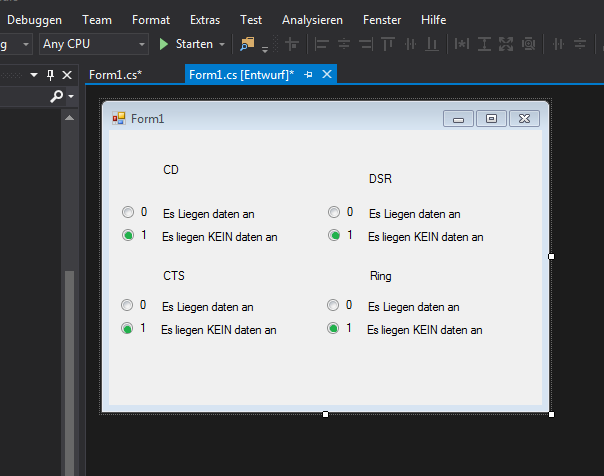Click Make Same Width icon
The height and width of the screenshot is (476, 604).
(461, 44)
